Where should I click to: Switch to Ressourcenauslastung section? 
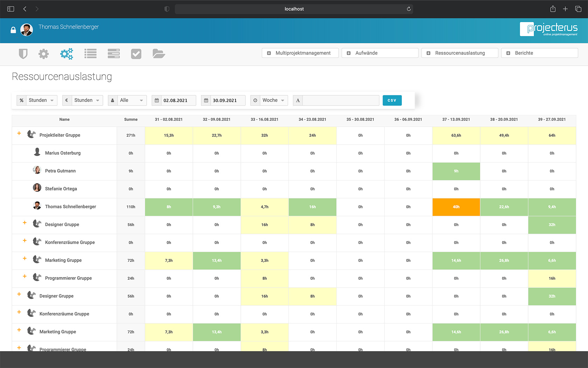click(x=460, y=53)
